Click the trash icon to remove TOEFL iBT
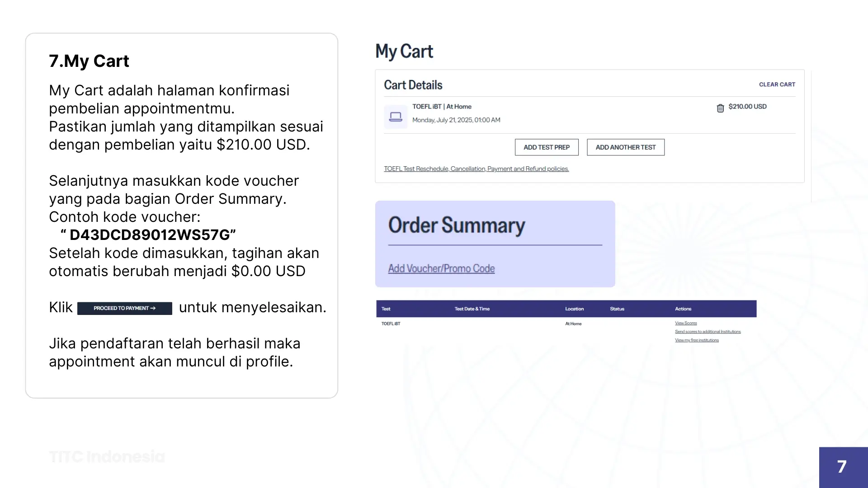The width and height of the screenshot is (868, 488). [x=720, y=108]
